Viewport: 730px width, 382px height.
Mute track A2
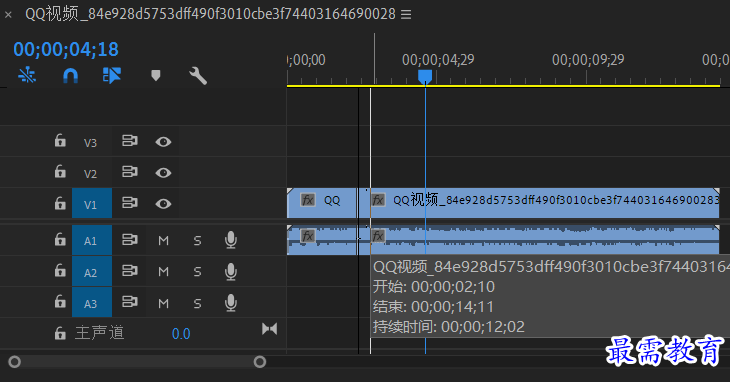[x=163, y=272]
